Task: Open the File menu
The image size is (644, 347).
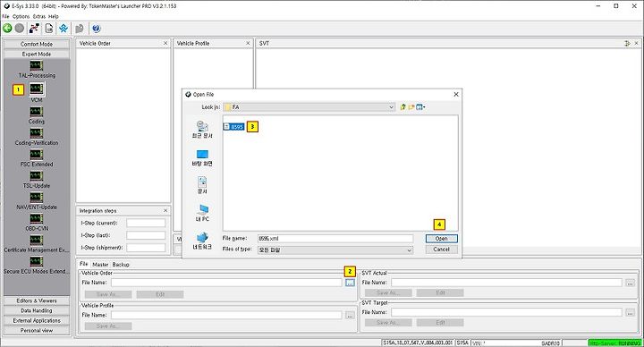Action: 5,16
